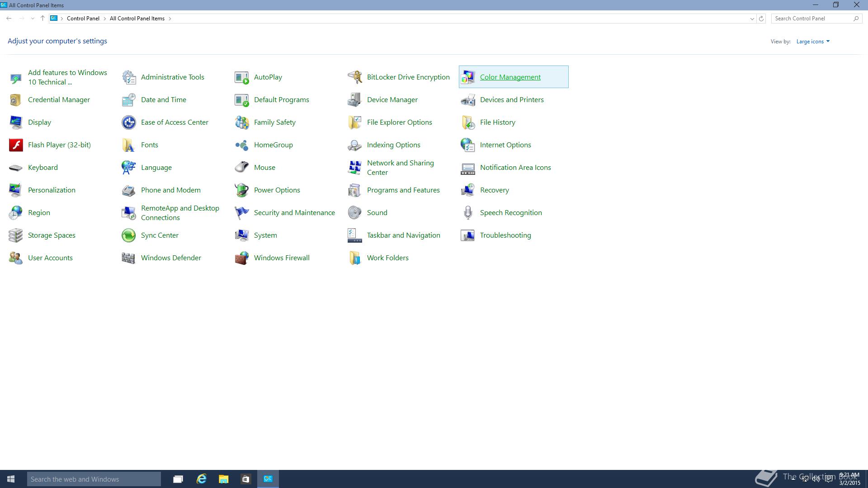
Task: Open Task View on the taskbar
Action: (178, 479)
